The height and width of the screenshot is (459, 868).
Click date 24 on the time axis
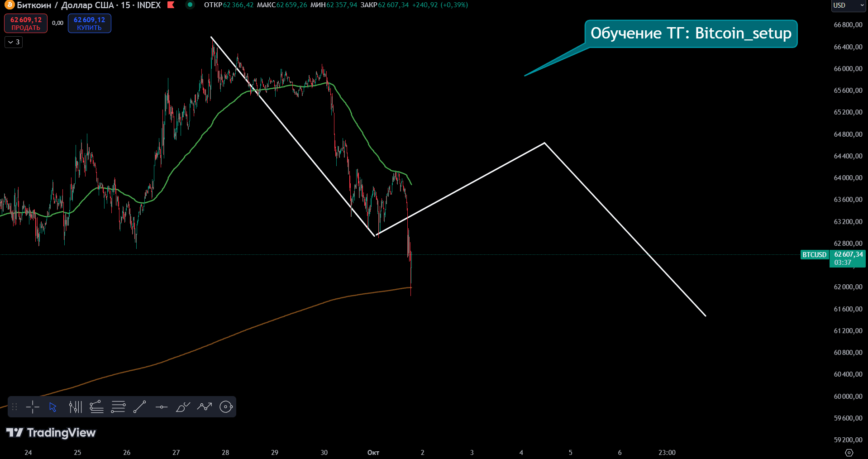[x=28, y=453]
